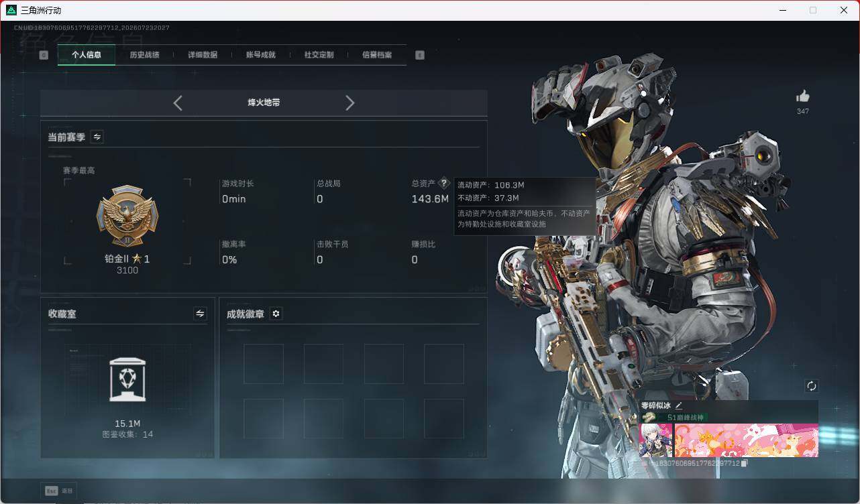Click the thumbs-up like icon

pos(802,97)
